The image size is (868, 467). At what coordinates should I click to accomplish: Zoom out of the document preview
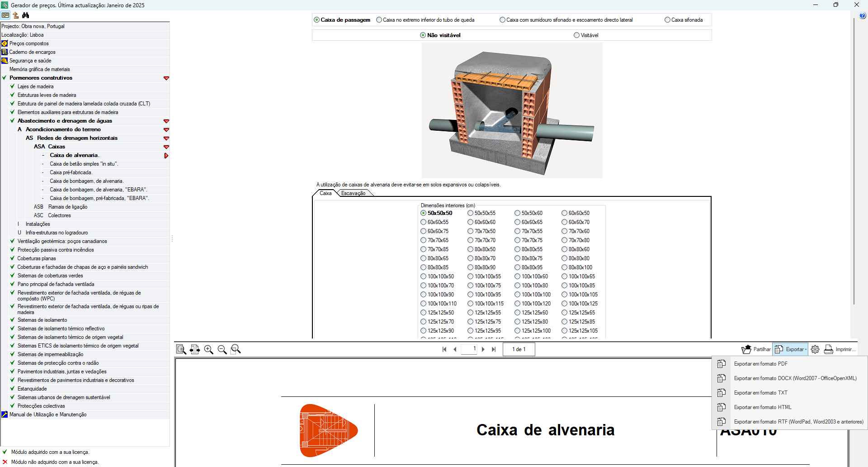coord(222,349)
